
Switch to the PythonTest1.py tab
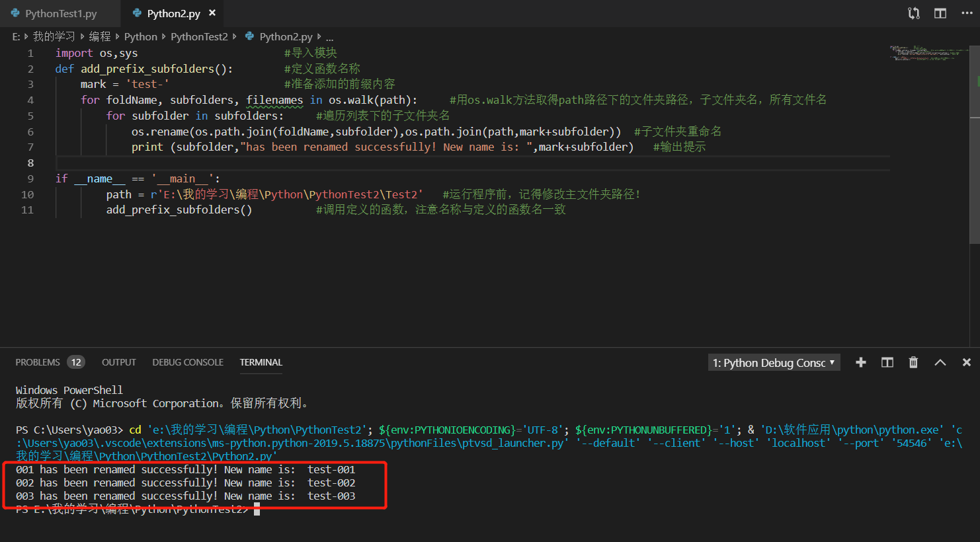pyautogui.click(x=60, y=13)
